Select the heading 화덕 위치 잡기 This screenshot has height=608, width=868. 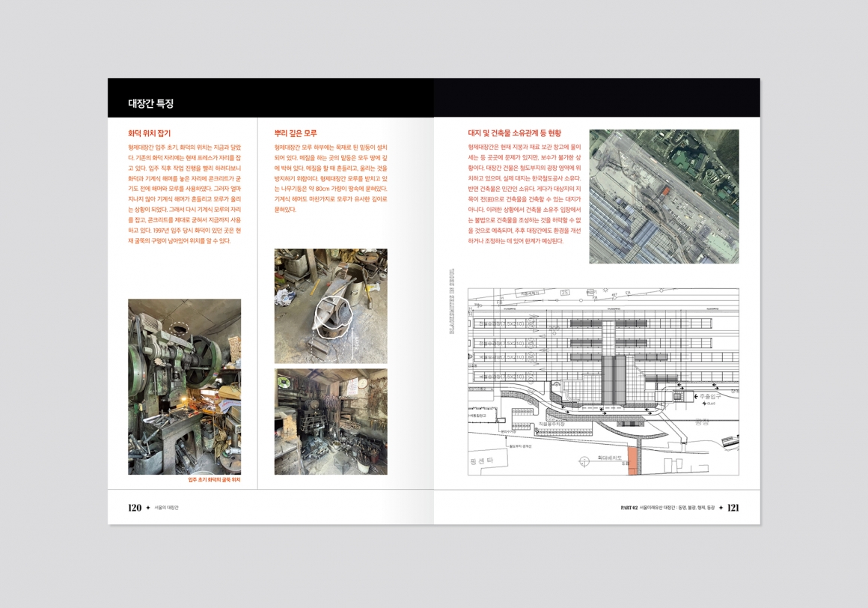pos(150,133)
